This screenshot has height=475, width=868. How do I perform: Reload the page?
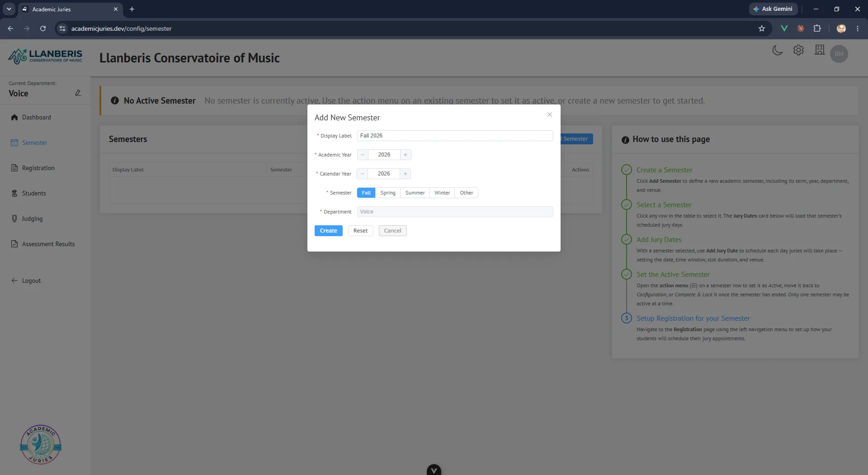43,28
